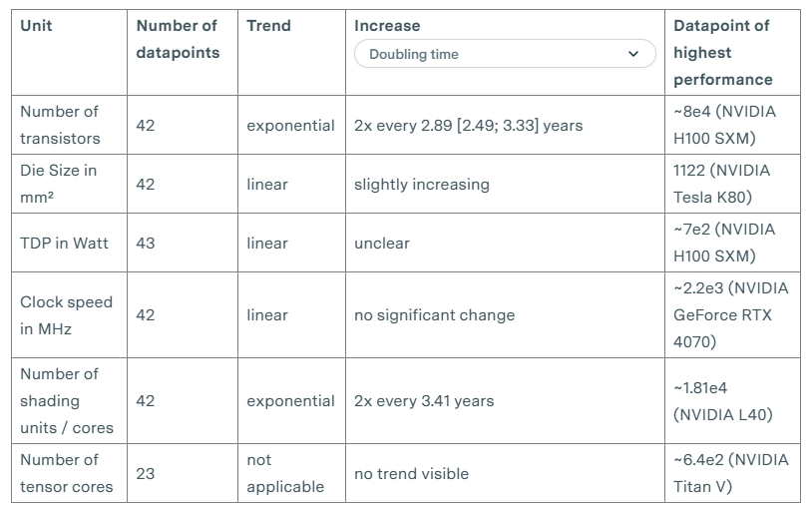Click the Trend column header
The image size is (812, 513).
(269, 26)
